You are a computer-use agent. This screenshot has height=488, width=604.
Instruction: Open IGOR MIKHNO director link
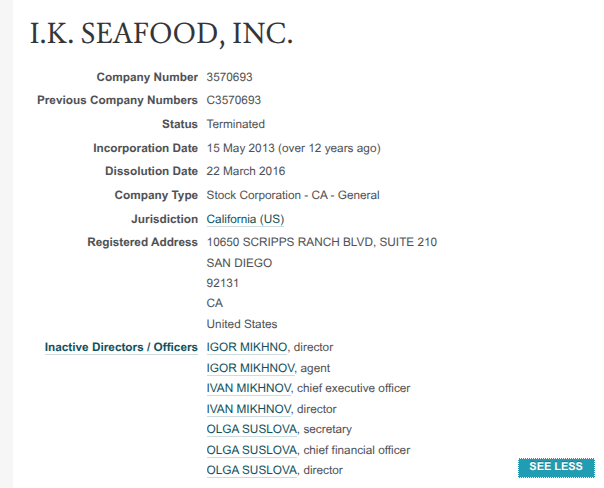247,347
